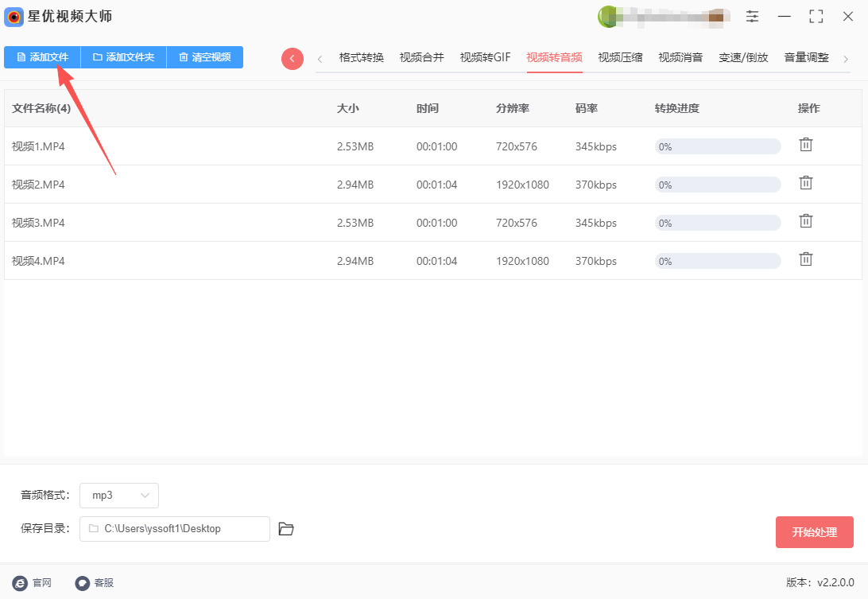
Task: Open the settings sliders icon in title bar
Action: (x=752, y=16)
